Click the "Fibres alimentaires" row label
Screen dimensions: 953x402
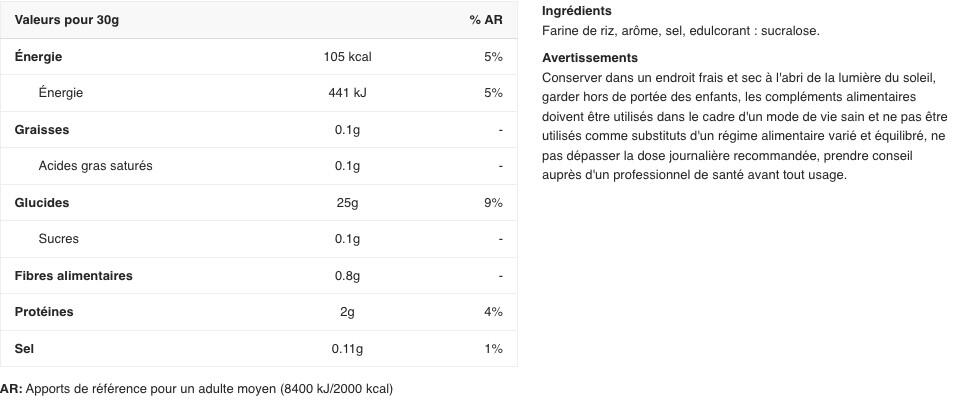pyautogui.click(x=73, y=276)
